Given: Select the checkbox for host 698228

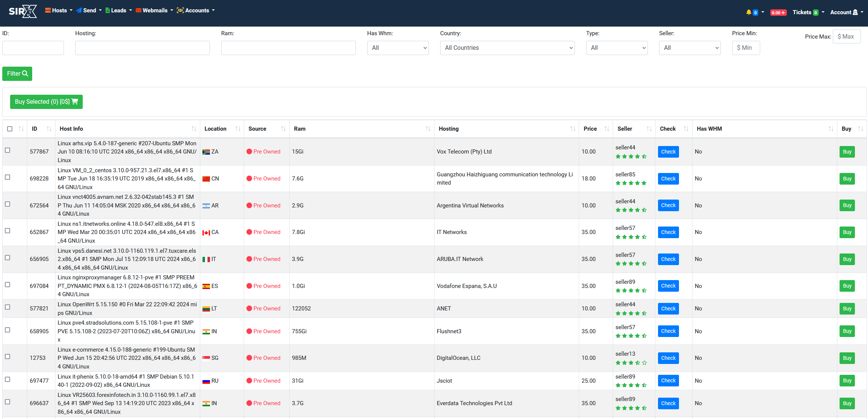Looking at the screenshot, I should tap(7, 177).
